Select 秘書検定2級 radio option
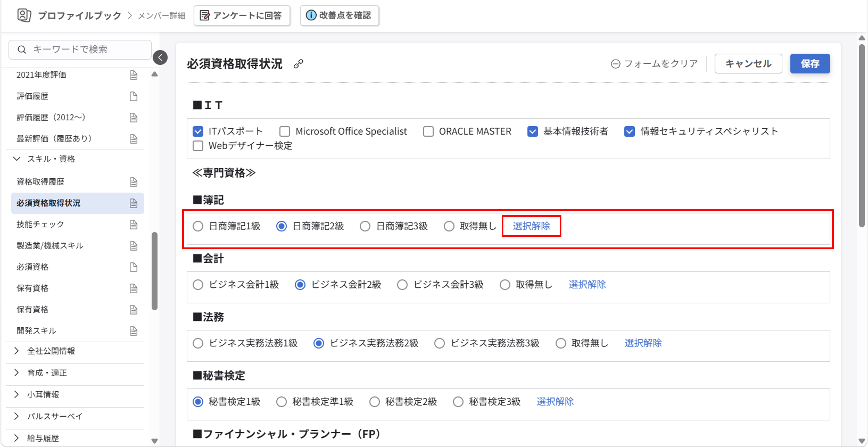This screenshot has height=447, width=868. [374, 401]
